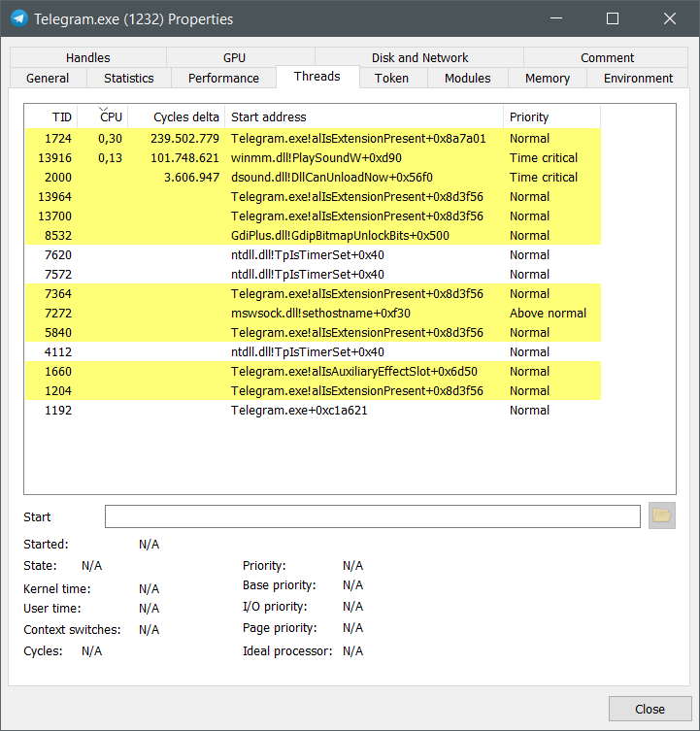This screenshot has width=700, height=731.
Task: View the Token tab
Action: point(391,79)
